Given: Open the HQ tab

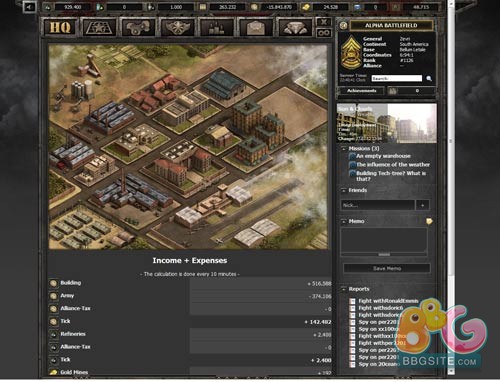Looking at the screenshot, I should (x=61, y=27).
